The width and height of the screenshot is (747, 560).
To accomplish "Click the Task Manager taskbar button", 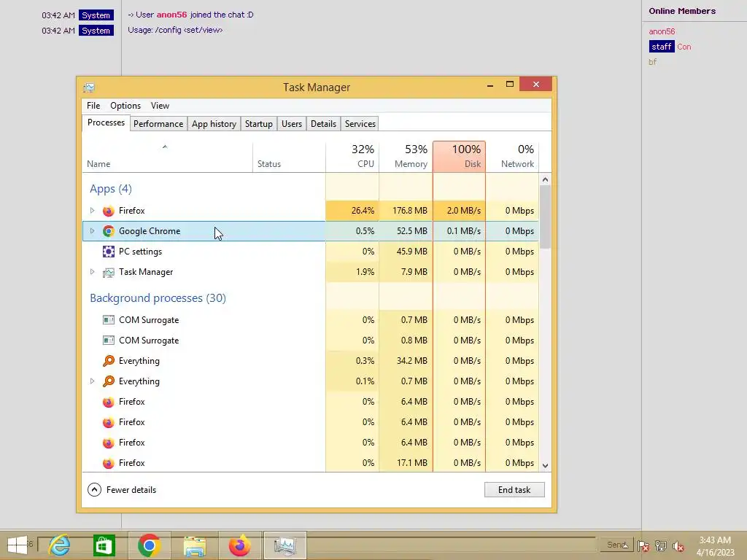I will tap(285, 545).
